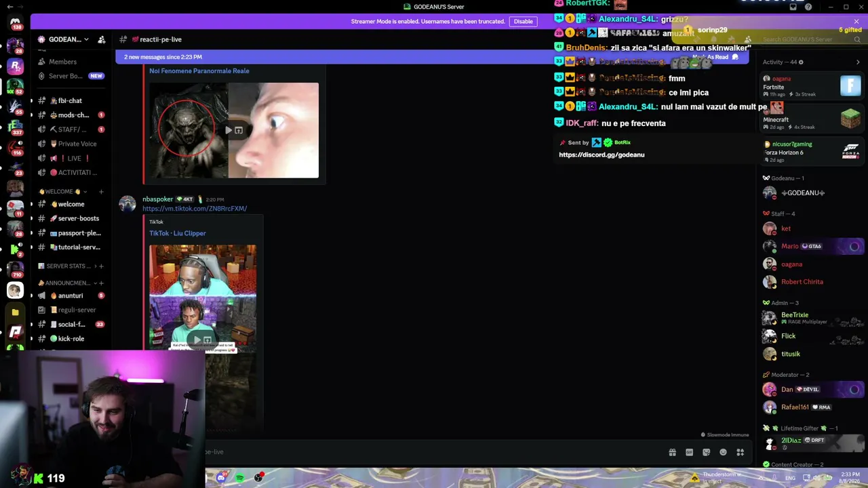Open BeeTrixie in the Admin list
This screenshot has width=868, height=488.
click(x=812, y=318)
